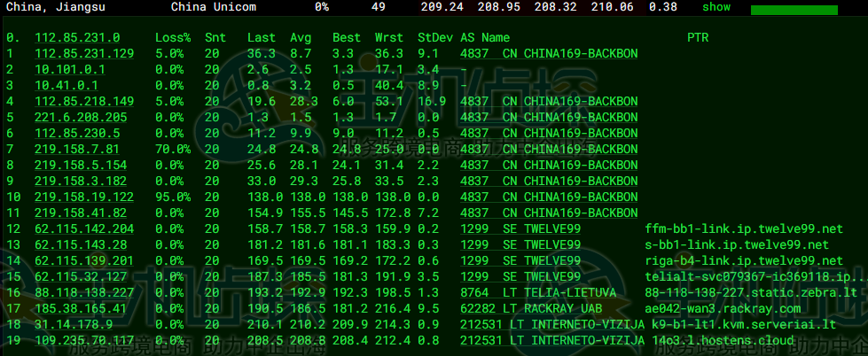The width and height of the screenshot is (868, 356).
Task: Open IP link 219.158.19.122
Action: pos(84,197)
